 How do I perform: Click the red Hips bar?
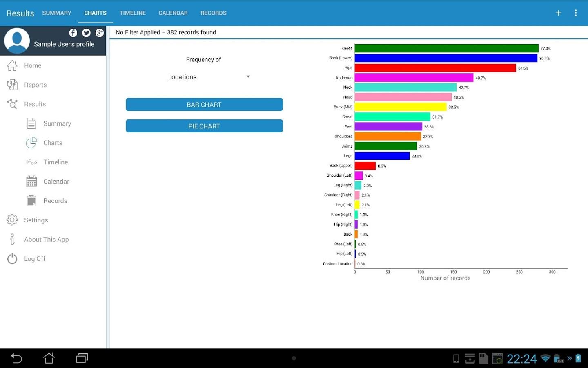[435, 68]
